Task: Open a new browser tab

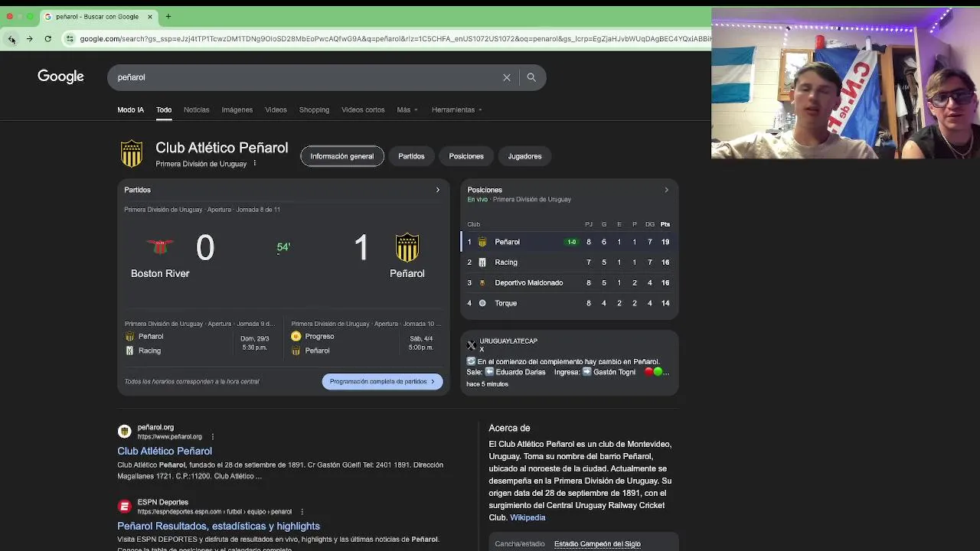Action: [x=168, y=16]
